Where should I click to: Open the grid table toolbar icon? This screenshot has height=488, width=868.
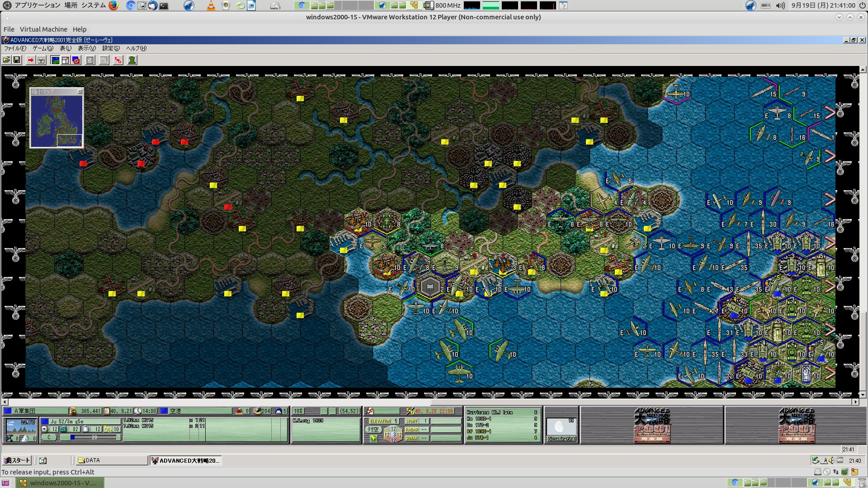[90, 60]
